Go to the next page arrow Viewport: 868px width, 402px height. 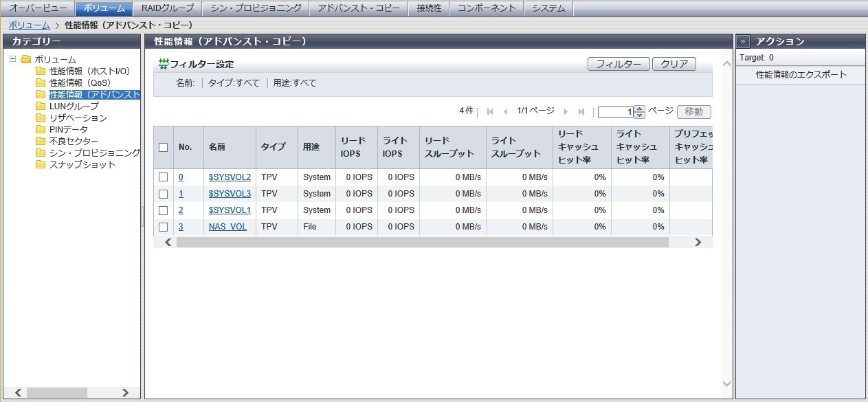pyautogui.click(x=566, y=111)
